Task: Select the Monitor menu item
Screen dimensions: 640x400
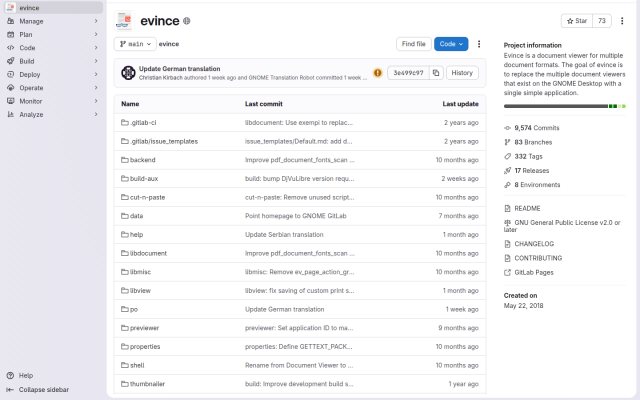Action: tap(53, 101)
